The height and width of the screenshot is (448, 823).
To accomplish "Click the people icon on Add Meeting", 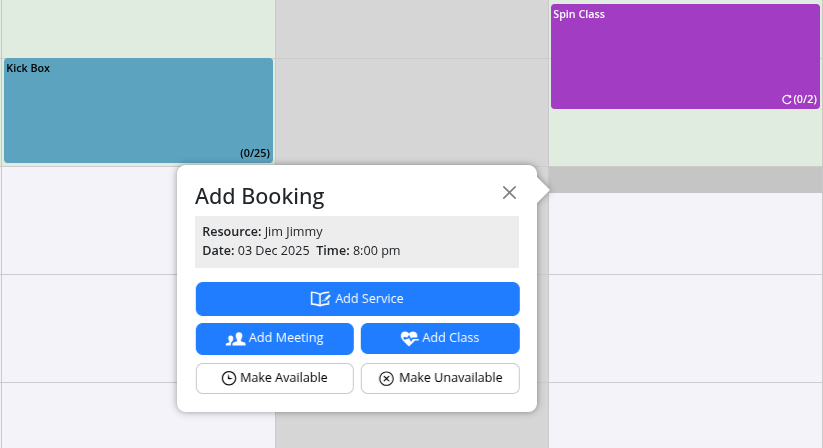I will (x=235, y=338).
